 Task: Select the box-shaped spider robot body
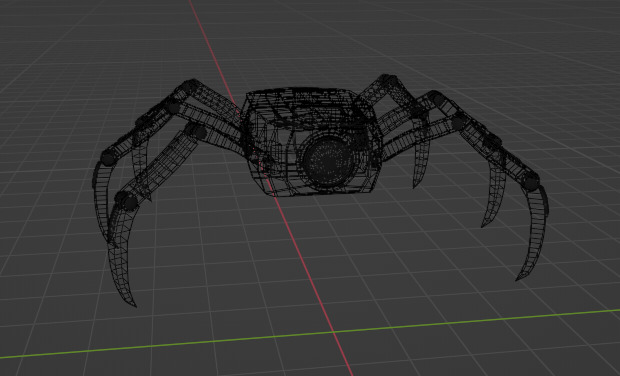tap(311, 142)
